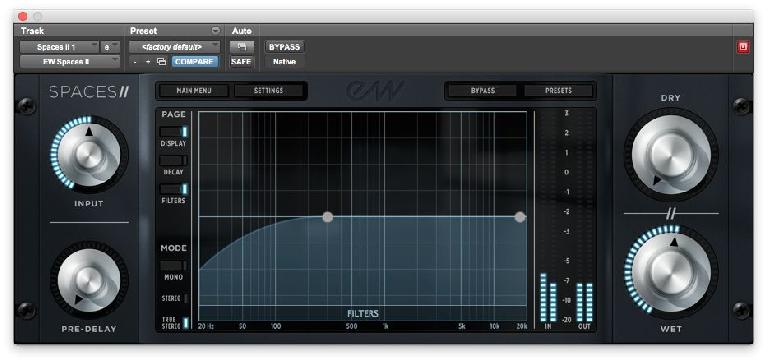Click the DRY level knob
The height and width of the screenshot is (363, 768).
(x=671, y=154)
